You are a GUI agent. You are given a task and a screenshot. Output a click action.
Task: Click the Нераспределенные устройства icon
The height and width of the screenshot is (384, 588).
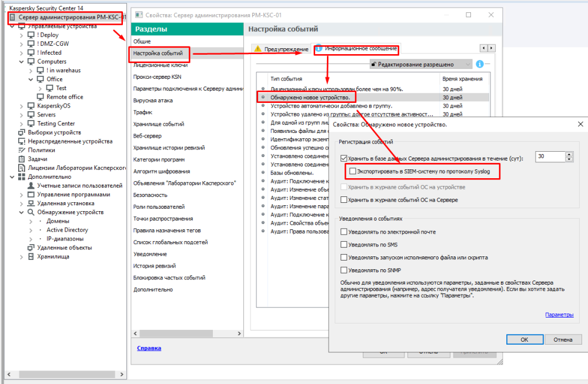[22, 141]
